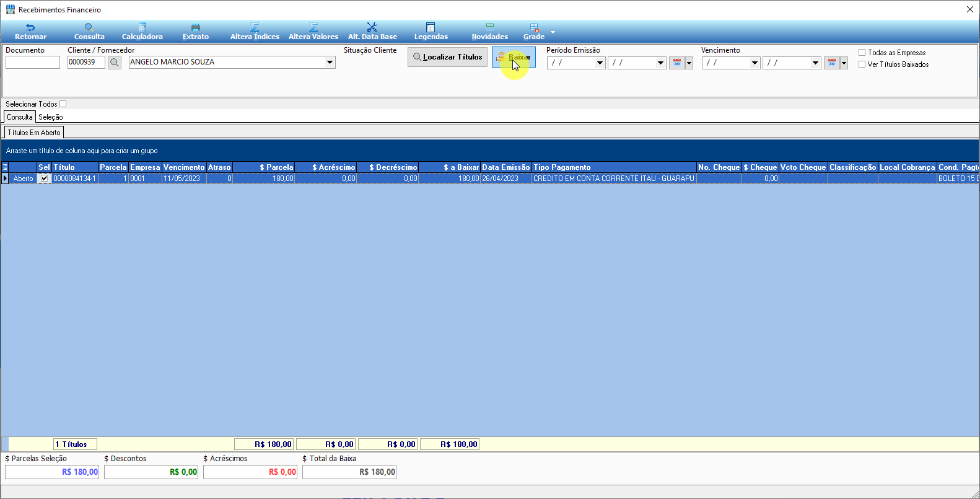Open the Consulta magnifier toolbar icon
980x499 pixels.
pos(89,27)
